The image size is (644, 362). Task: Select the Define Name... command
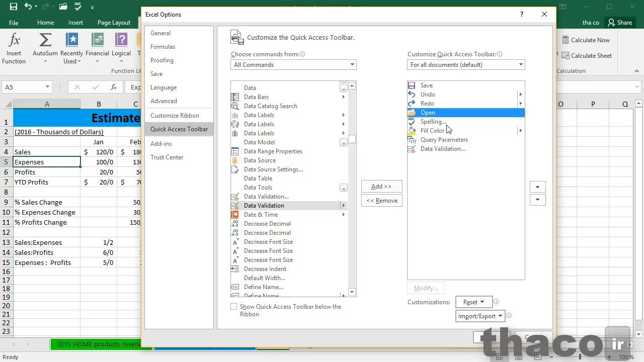click(289, 287)
